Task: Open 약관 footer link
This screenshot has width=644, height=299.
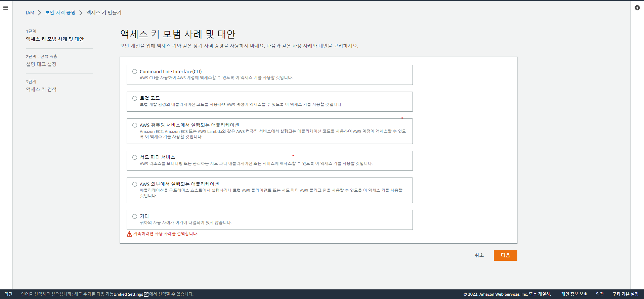Action: coord(600,294)
